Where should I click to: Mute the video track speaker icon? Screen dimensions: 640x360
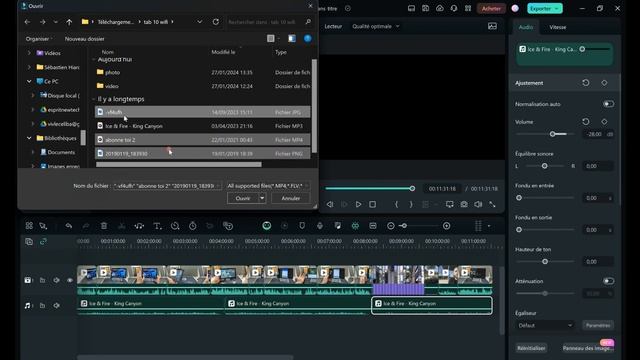[x=56, y=280]
